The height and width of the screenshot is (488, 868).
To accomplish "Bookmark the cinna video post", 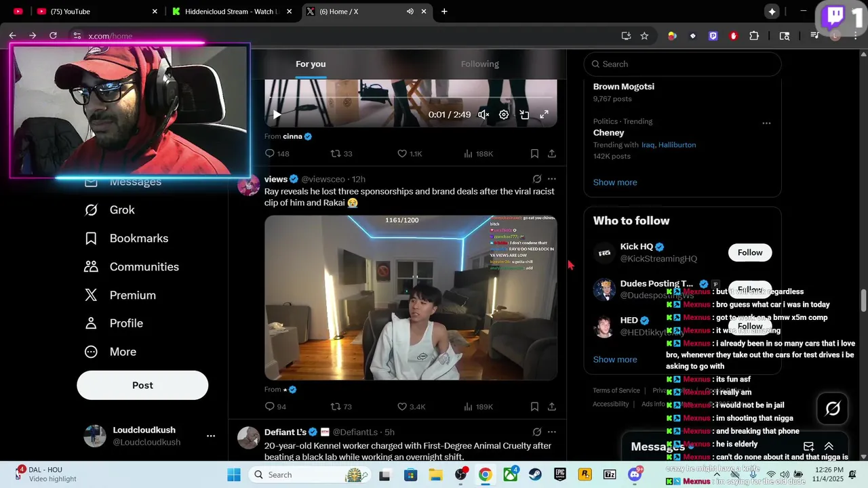I will pyautogui.click(x=534, y=154).
